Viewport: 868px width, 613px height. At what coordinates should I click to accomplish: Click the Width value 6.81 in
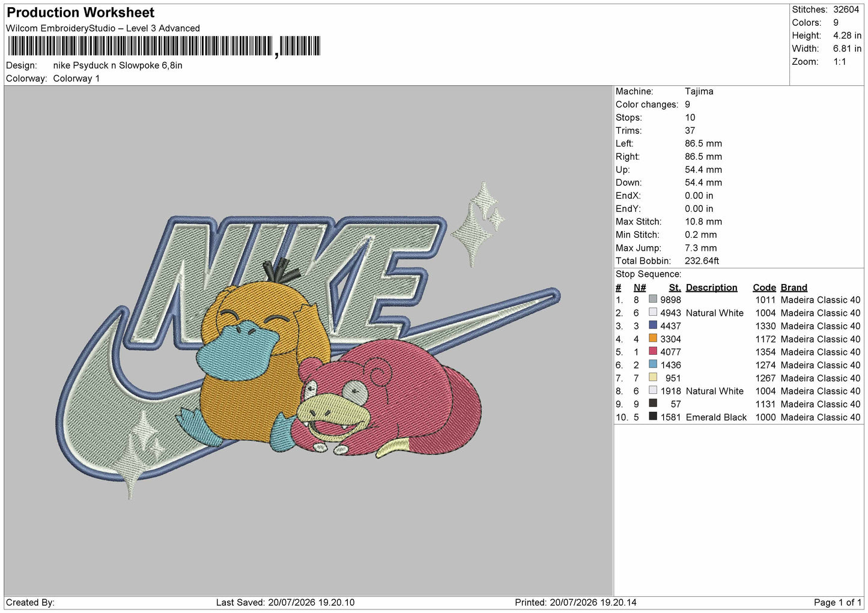[x=847, y=49]
